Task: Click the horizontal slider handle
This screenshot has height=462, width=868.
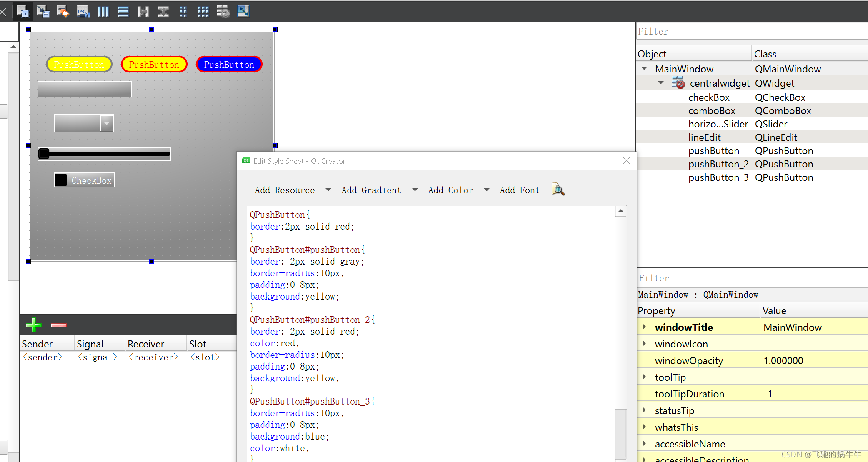Action: pos(44,154)
